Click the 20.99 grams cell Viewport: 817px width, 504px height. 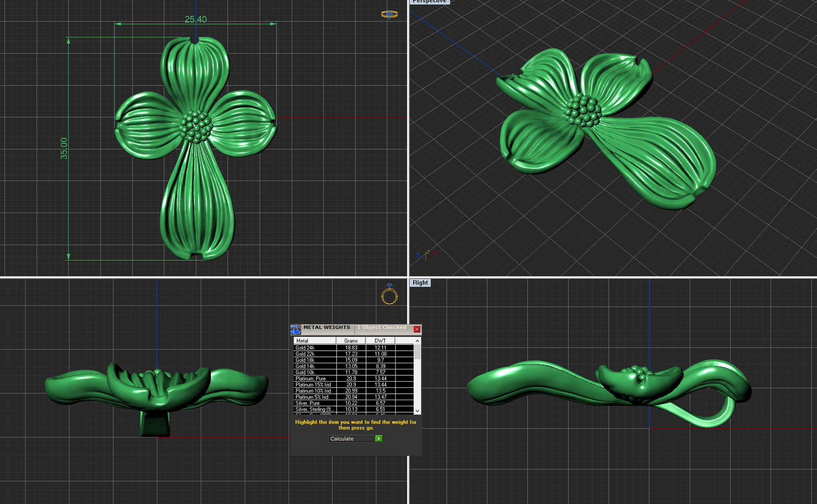point(351,391)
